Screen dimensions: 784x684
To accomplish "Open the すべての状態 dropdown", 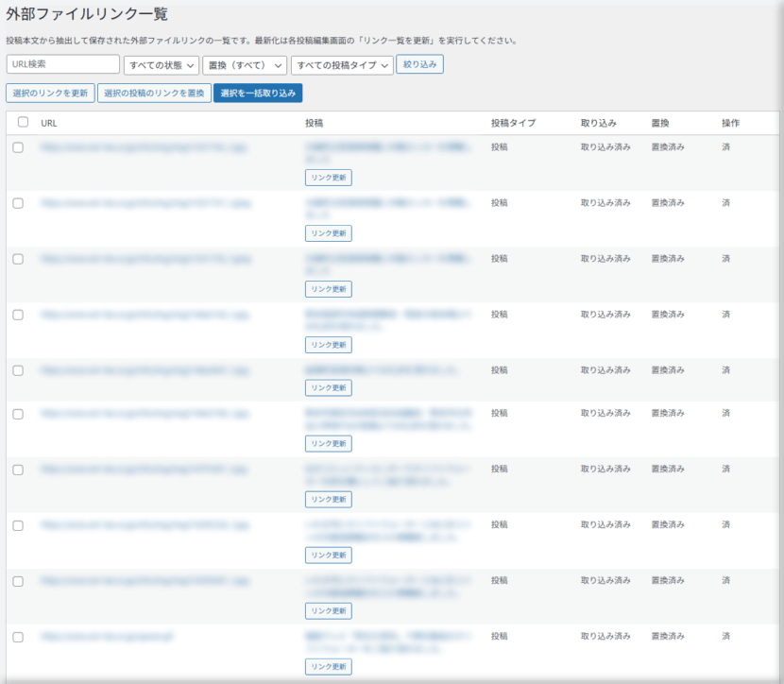I will (x=162, y=64).
